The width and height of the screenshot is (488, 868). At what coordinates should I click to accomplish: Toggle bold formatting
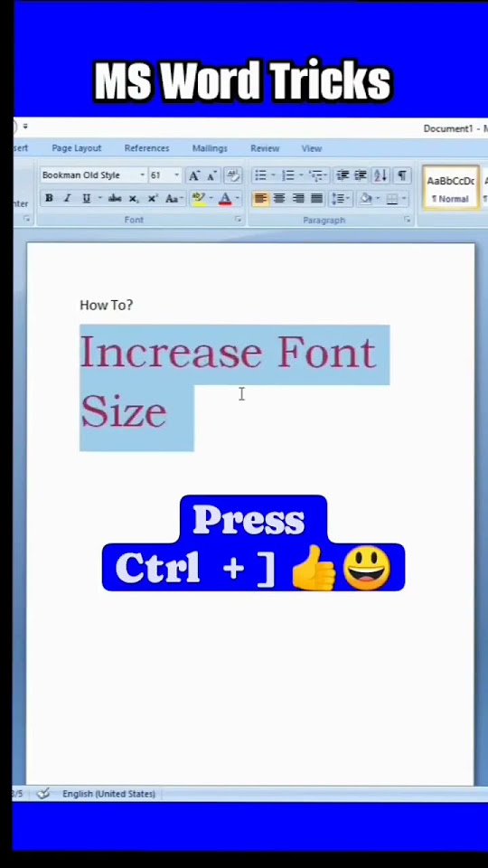coord(49,198)
